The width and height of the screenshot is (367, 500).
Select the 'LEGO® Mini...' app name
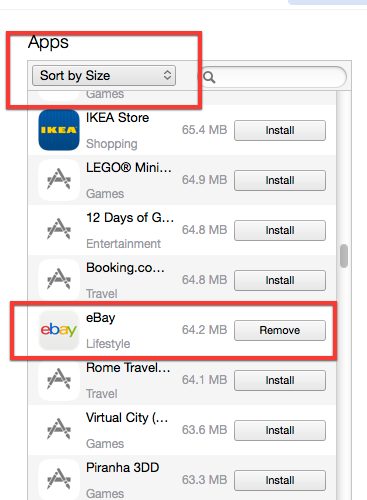[129, 167]
